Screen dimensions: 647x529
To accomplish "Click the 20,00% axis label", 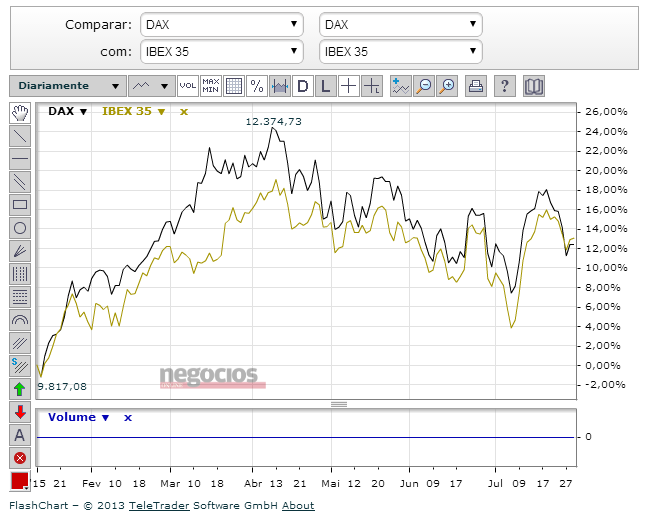I will click(x=606, y=170).
